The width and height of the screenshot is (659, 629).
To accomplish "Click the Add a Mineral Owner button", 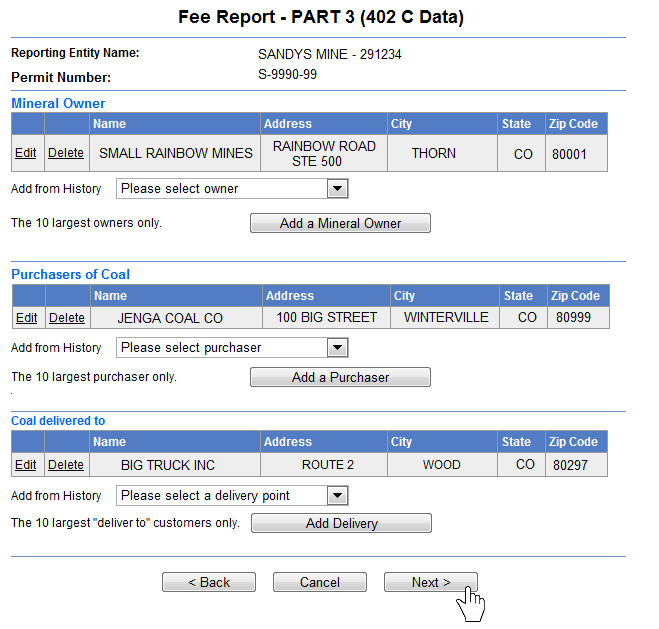I will pos(340,223).
